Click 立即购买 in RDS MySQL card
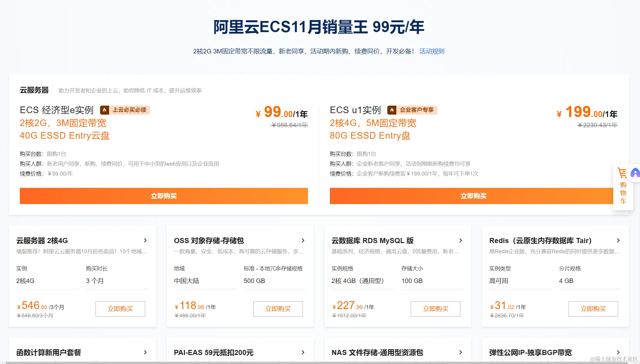640x364 pixels. [435, 309]
